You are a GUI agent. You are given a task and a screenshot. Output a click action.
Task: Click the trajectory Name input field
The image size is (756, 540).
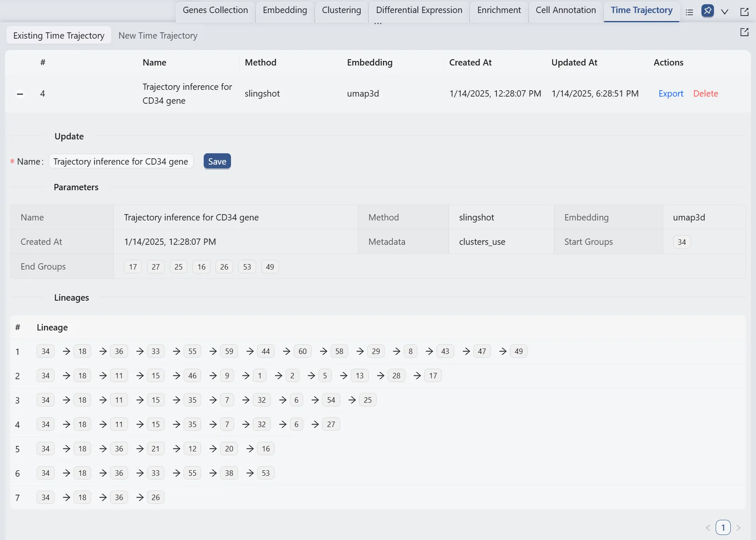121,162
